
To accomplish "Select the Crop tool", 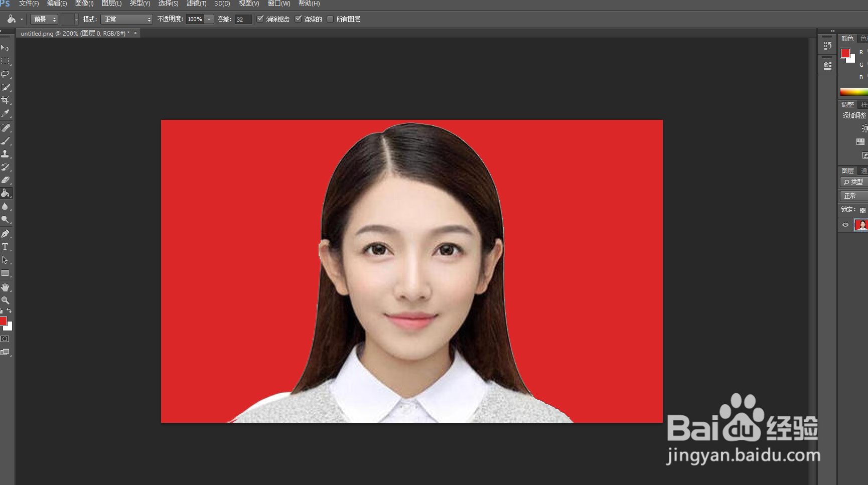I will coord(6,100).
